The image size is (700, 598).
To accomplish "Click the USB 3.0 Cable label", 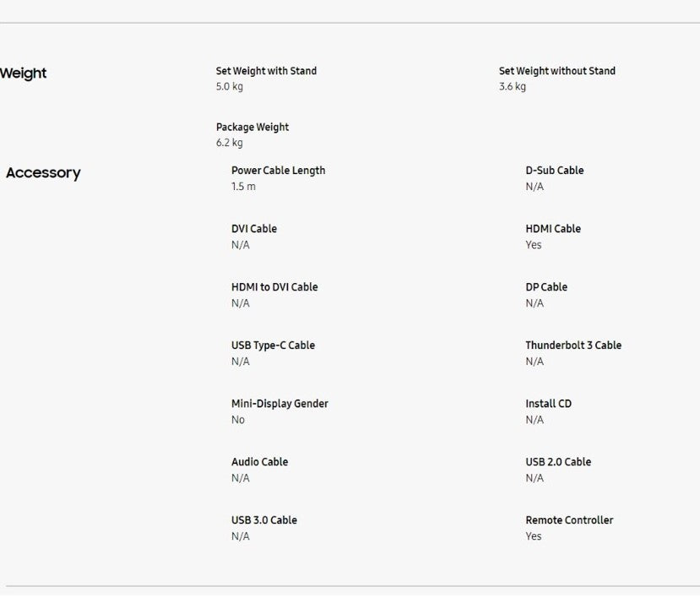I will pyautogui.click(x=263, y=520).
